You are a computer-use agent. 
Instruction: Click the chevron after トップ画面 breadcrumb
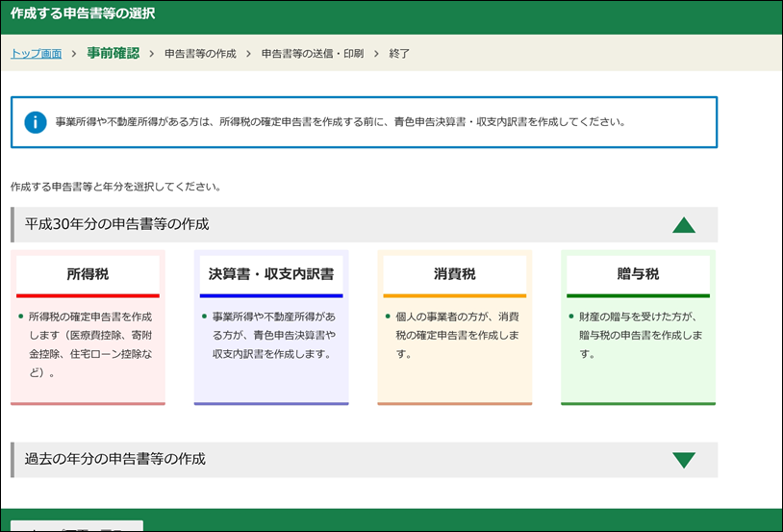(74, 54)
